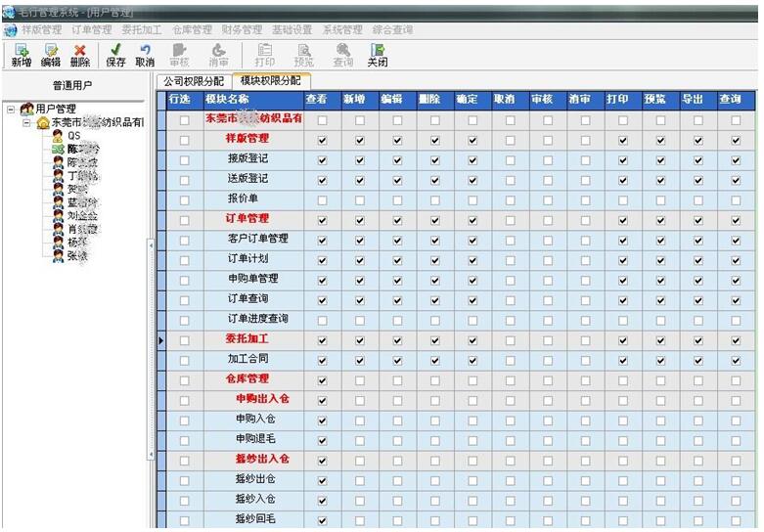Click the 申购出入仓 module name cell
The width and height of the screenshot is (764, 532).
point(253,399)
